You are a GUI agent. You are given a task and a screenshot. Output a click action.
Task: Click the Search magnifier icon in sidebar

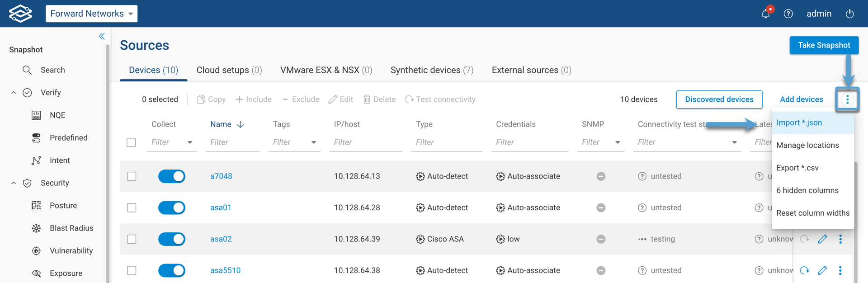pyautogui.click(x=27, y=70)
